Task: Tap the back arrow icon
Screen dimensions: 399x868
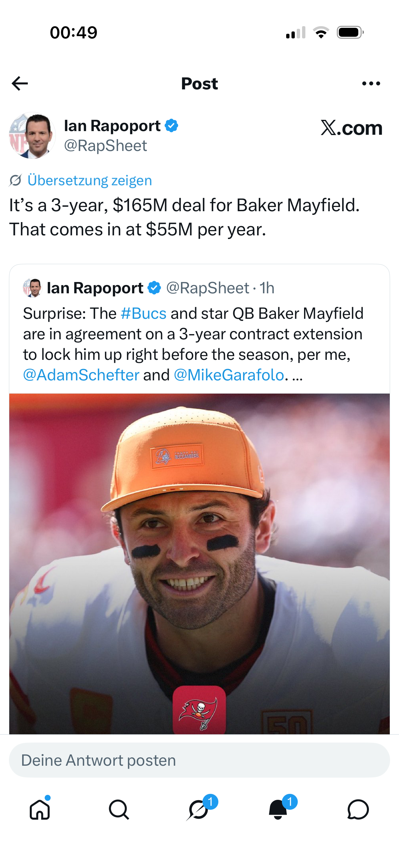Action: coord(20,83)
